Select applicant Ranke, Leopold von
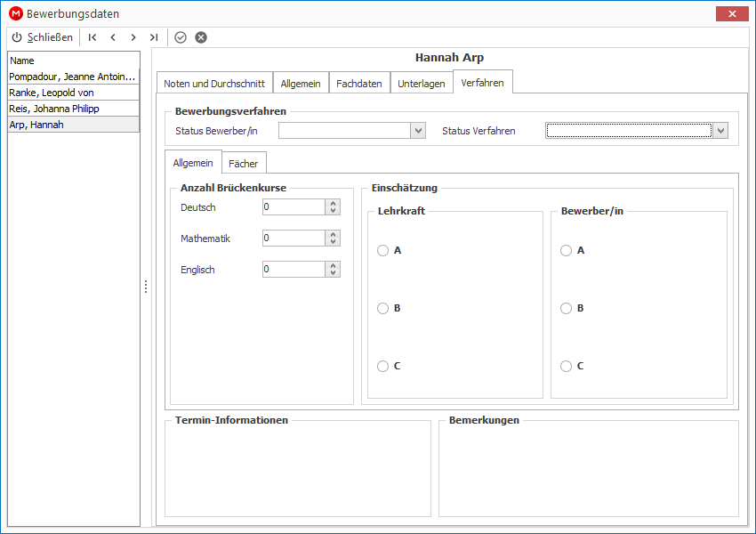The height and width of the screenshot is (534, 756). click(x=73, y=93)
